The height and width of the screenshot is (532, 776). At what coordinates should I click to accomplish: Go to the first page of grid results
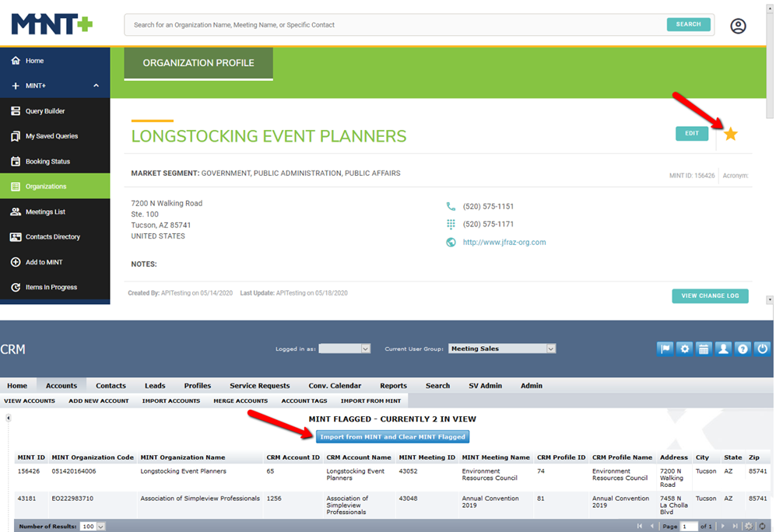pyautogui.click(x=640, y=526)
